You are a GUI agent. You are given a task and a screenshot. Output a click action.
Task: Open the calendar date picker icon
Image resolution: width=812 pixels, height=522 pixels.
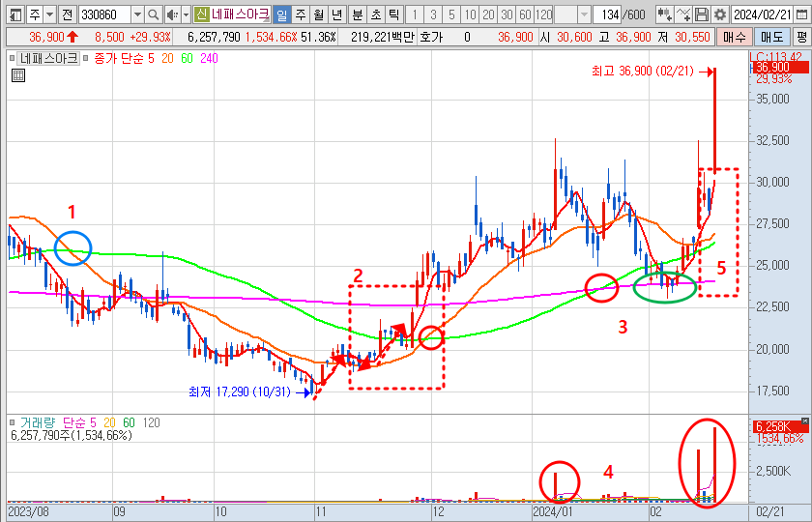[801, 14]
